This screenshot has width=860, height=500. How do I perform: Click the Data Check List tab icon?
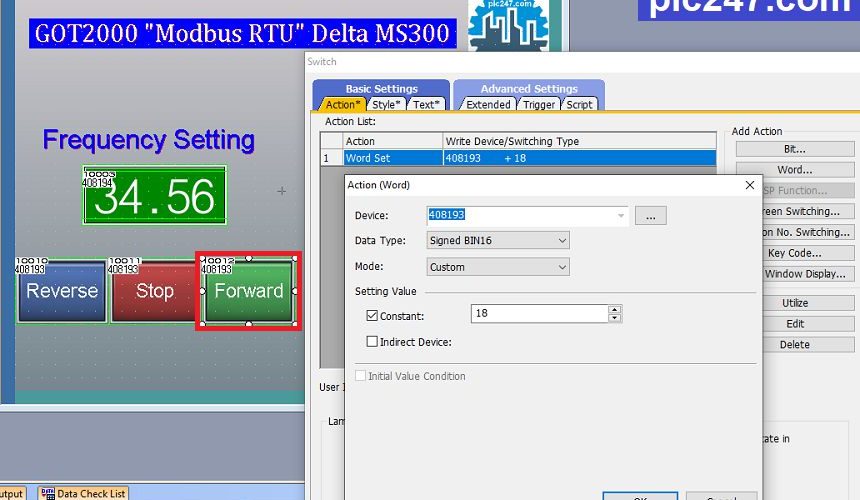pos(48,493)
